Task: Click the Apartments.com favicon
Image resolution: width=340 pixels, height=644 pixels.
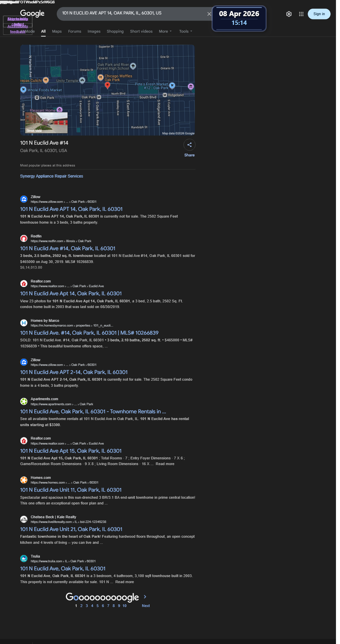Action: tap(24, 401)
